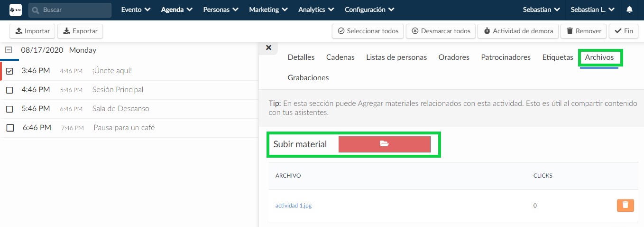Click the CLICKS column header
644x227 pixels.
(x=543, y=176)
